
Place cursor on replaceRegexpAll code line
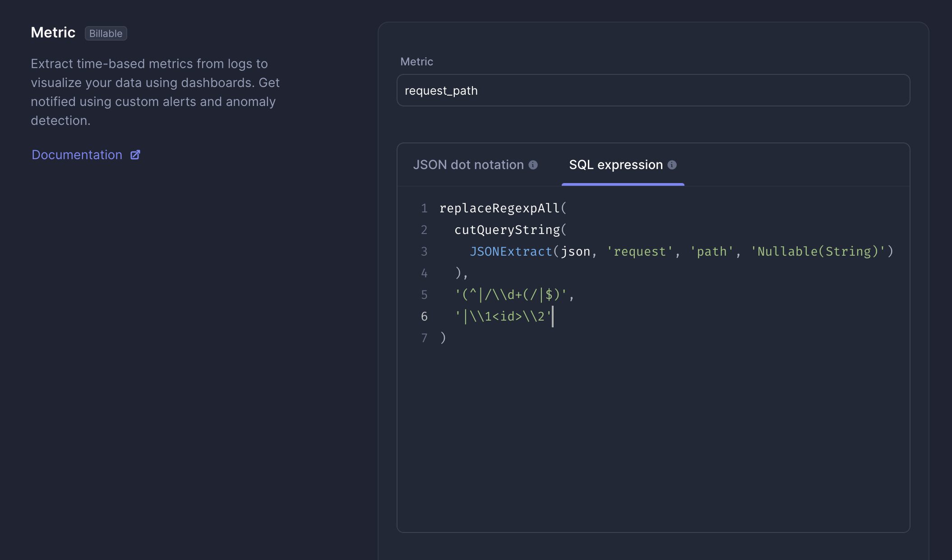coord(499,208)
